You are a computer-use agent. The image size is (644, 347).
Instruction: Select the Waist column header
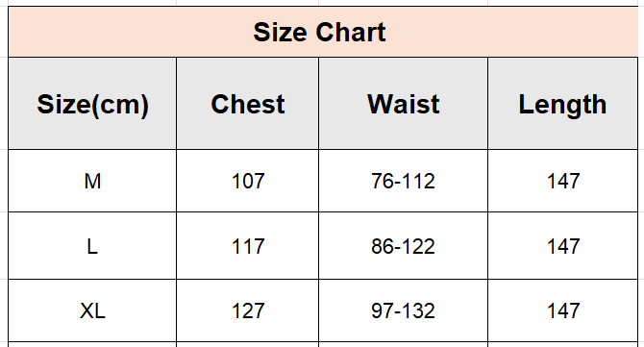[x=404, y=104]
